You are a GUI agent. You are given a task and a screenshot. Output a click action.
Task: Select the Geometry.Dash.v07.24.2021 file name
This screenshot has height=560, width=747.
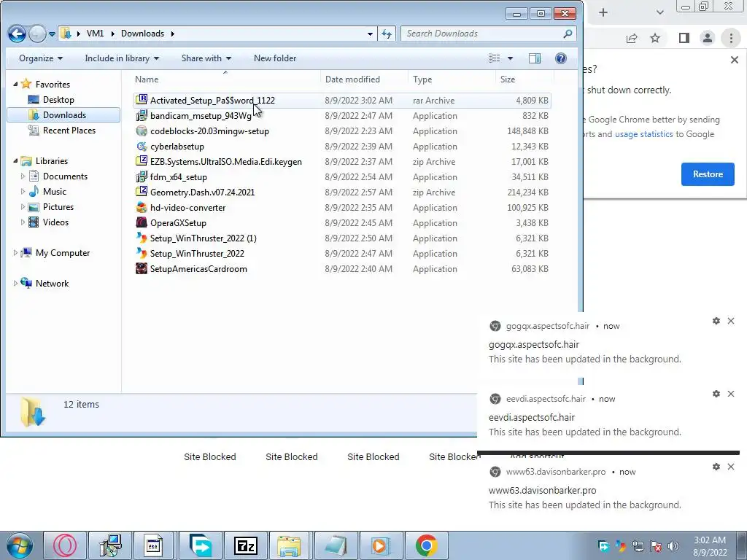point(203,192)
